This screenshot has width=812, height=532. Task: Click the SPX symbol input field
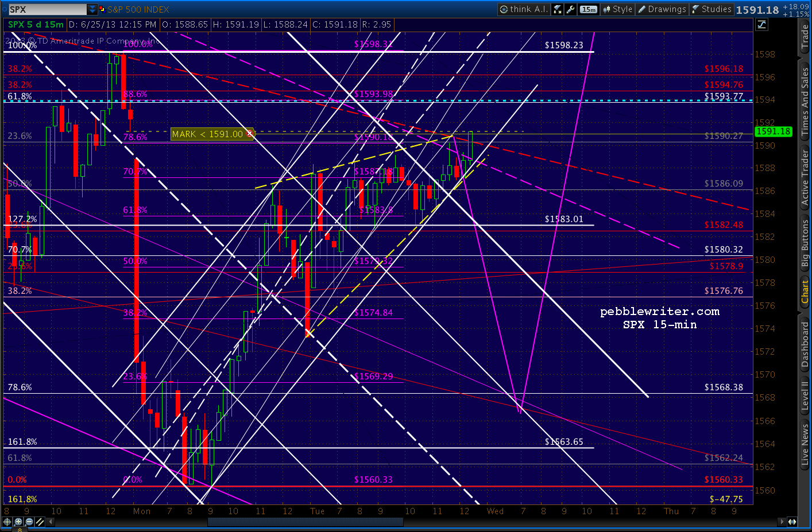48,9
